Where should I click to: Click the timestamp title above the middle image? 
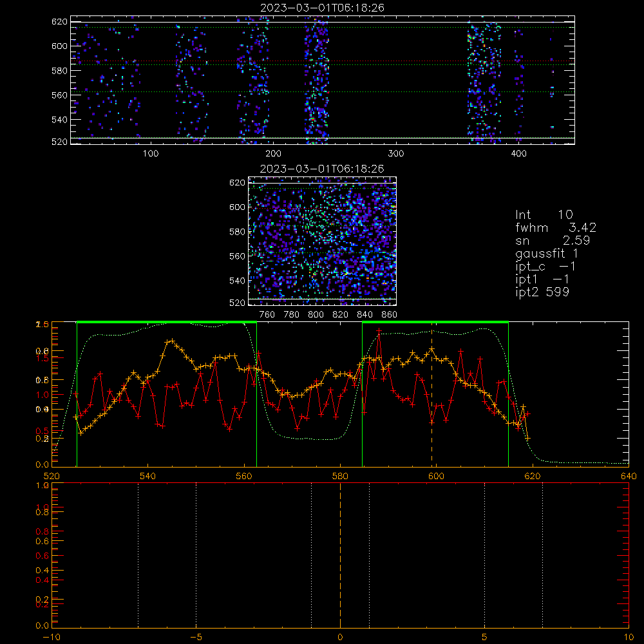click(323, 169)
